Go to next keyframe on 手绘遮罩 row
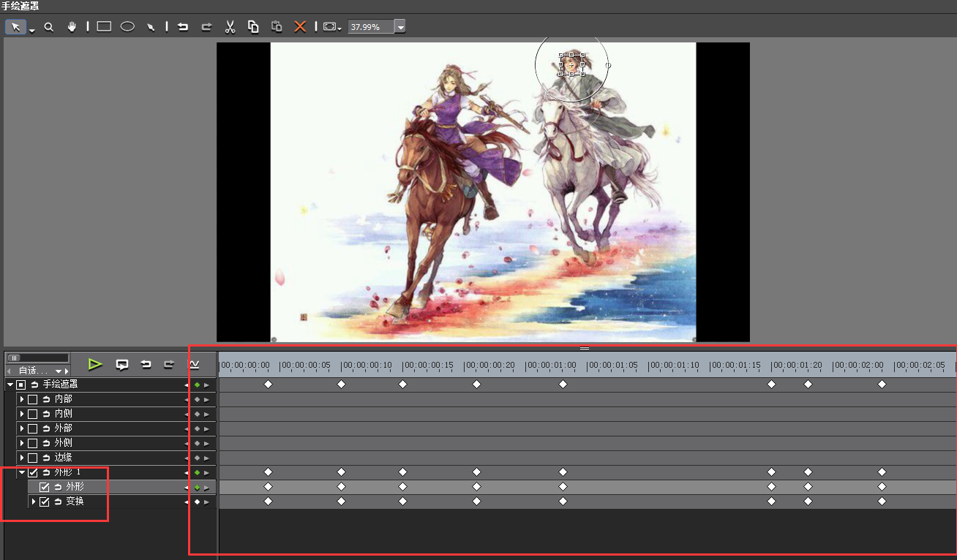The width and height of the screenshot is (957, 560). pyautogui.click(x=206, y=385)
